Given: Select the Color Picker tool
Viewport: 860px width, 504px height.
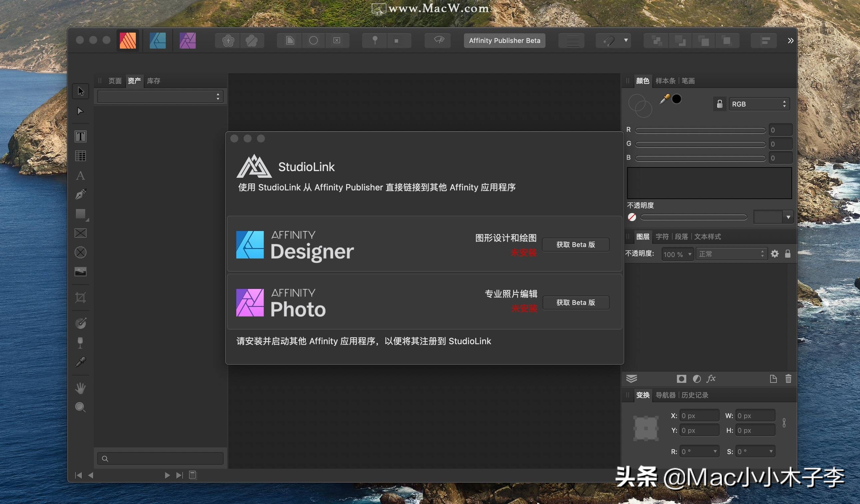Looking at the screenshot, I should (x=81, y=362).
